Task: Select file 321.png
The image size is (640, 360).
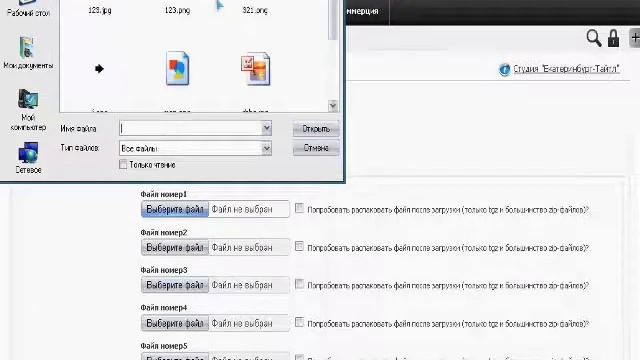Action: click(255, 10)
